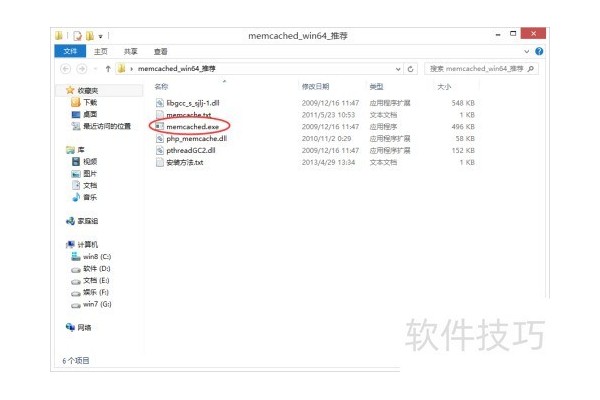Click the pthreadGC2.dll file name
600x400 pixels.
click(x=191, y=150)
